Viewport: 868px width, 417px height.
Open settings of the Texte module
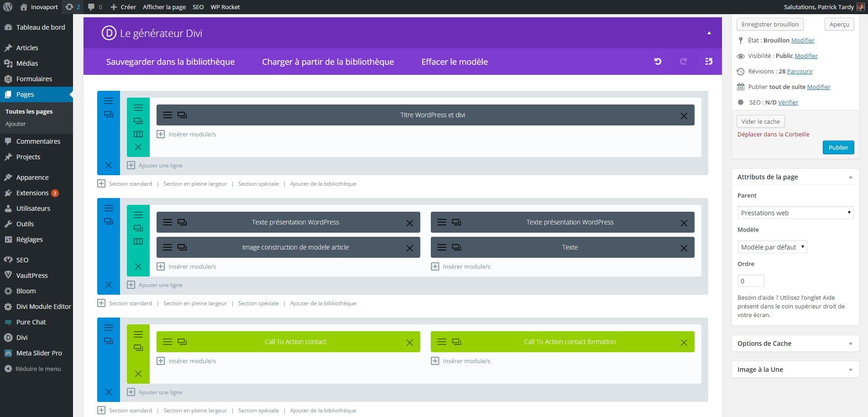(442, 247)
